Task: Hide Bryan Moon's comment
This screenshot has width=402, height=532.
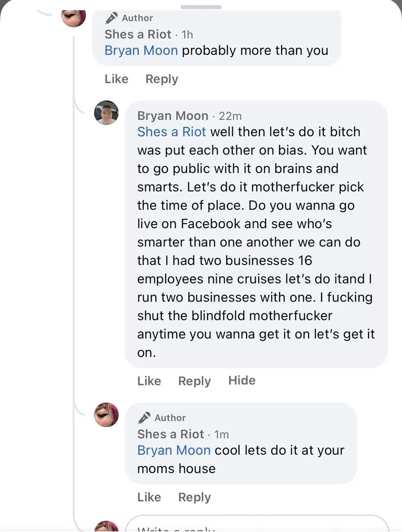Action: [242, 380]
